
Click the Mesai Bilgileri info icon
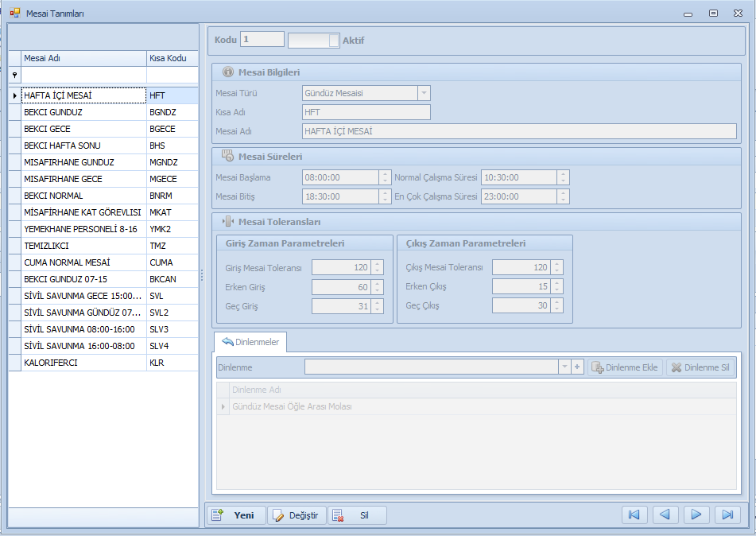(227, 72)
